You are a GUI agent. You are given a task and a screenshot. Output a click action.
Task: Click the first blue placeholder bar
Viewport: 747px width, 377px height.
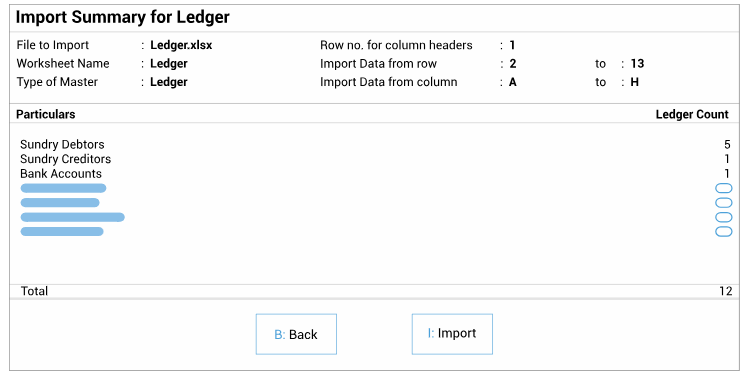pyautogui.click(x=63, y=188)
